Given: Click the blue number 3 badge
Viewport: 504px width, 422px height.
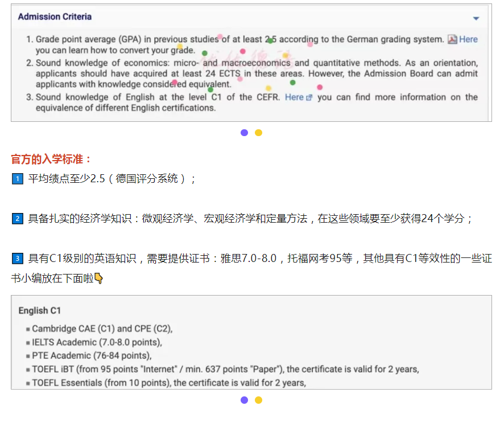Looking at the screenshot, I should point(18,259).
